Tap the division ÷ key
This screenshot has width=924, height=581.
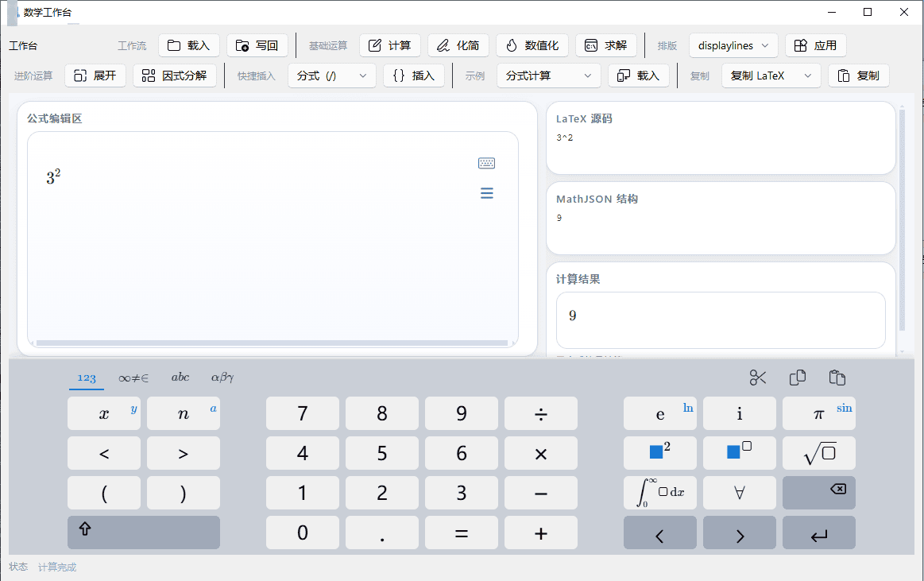540,413
